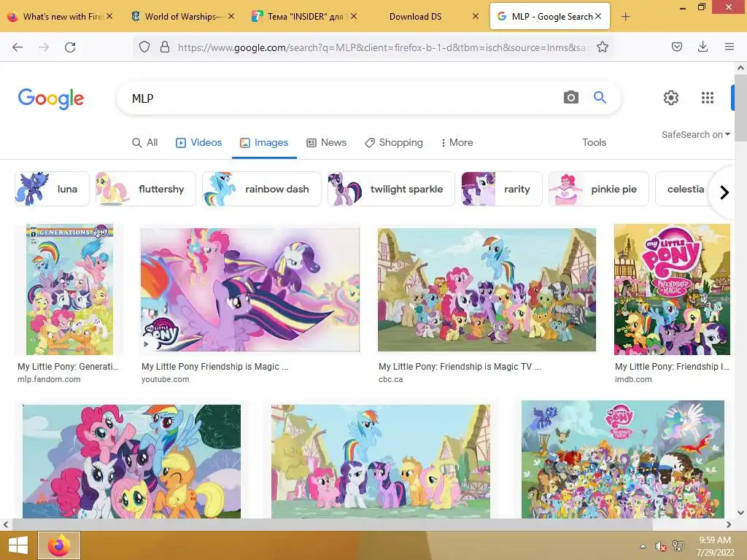The width and height of the screenshot is (747, 560).
Task: Filter by the rarity chip
Action: point(502,189)
